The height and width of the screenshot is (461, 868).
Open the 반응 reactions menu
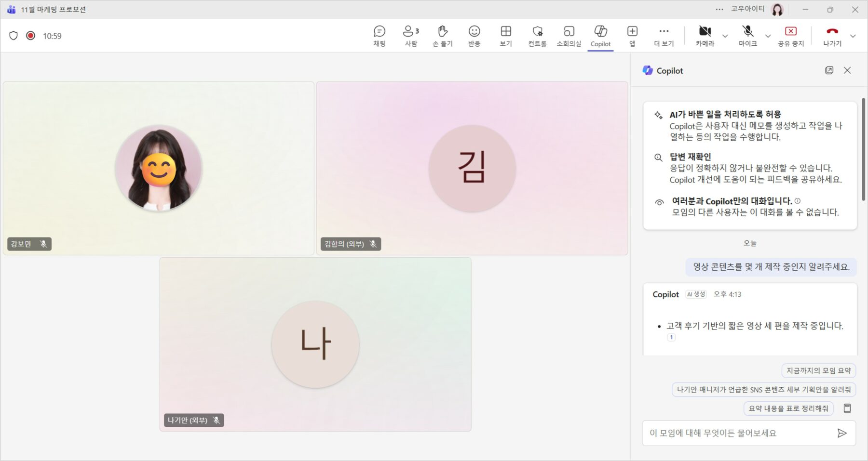point(474,36)
